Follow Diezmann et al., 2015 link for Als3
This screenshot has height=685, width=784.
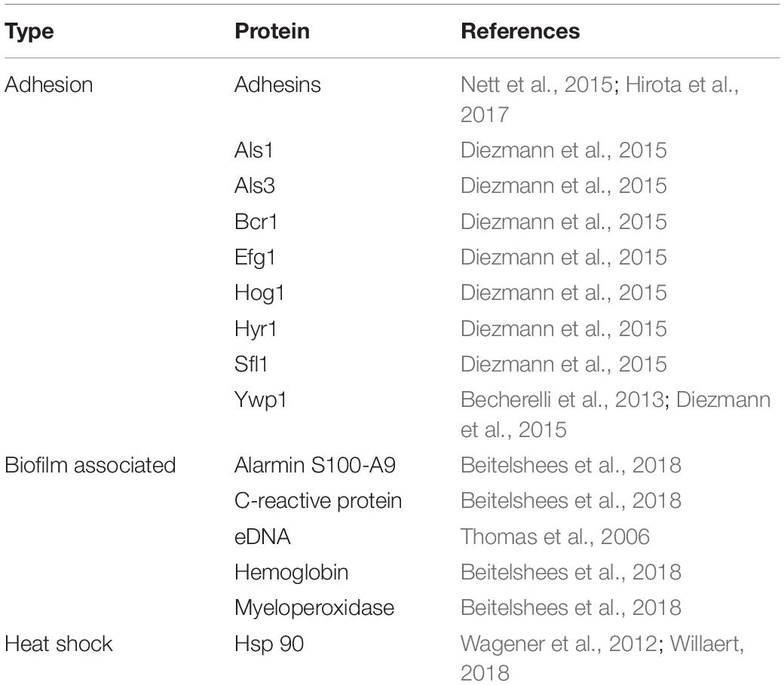[564, 185]
